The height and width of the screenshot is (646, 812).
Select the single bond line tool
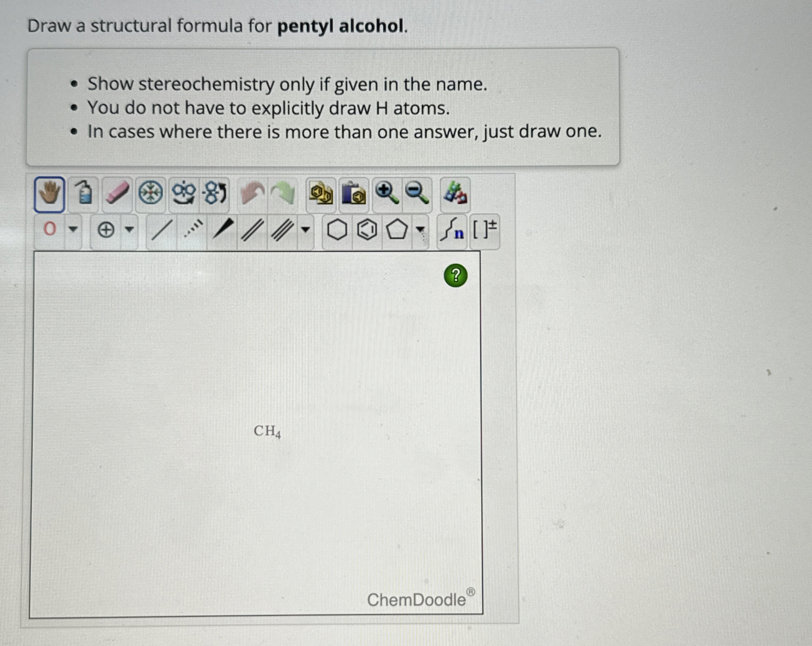[x=161, y=230]
